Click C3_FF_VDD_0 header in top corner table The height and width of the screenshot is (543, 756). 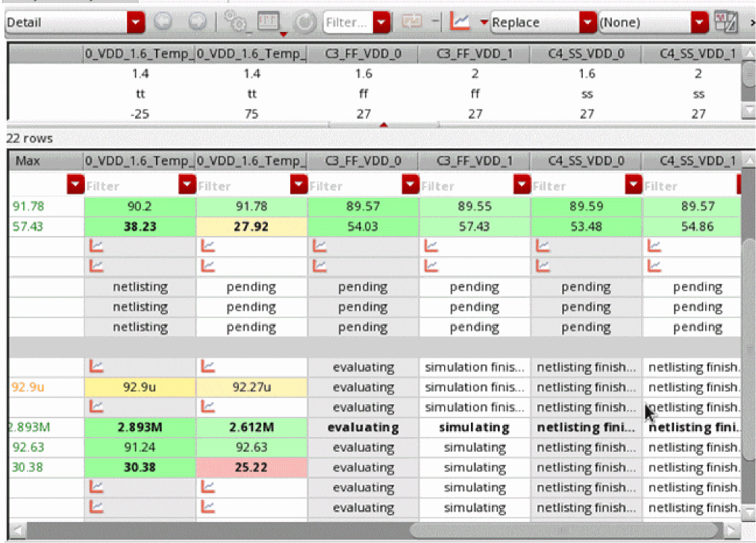point(363,54)
